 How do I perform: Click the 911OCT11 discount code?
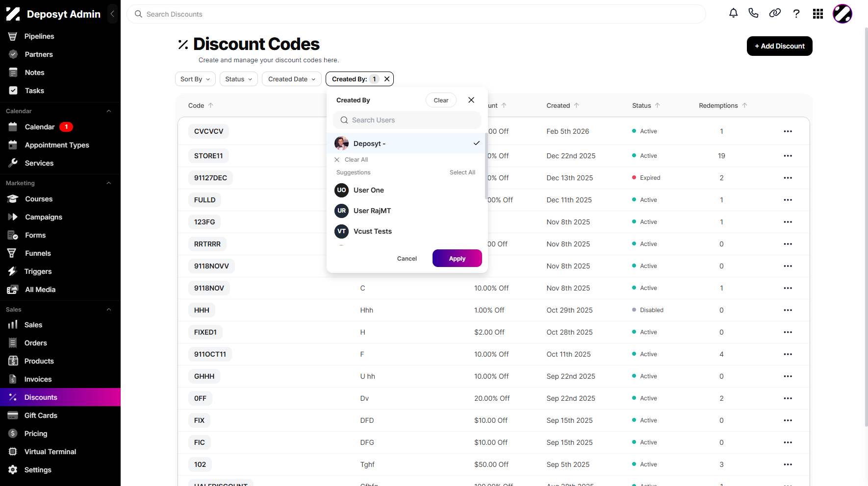coord(210,354)
